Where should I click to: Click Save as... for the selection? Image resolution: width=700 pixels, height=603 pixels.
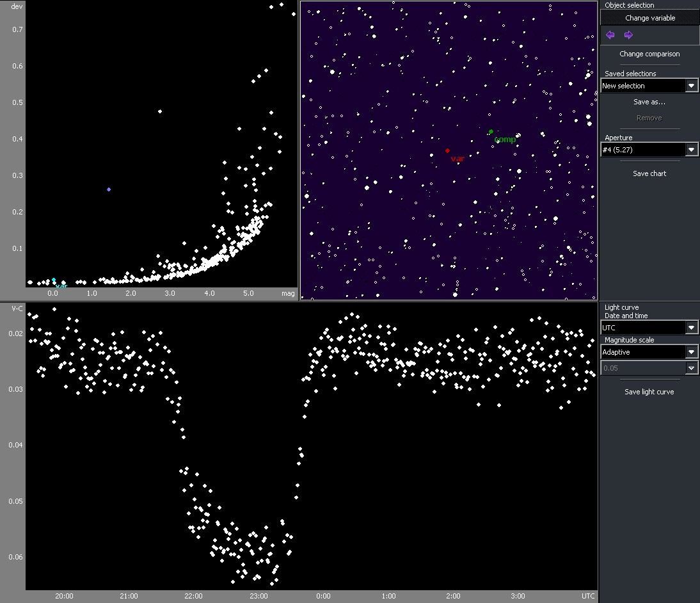tap(649, 102)
